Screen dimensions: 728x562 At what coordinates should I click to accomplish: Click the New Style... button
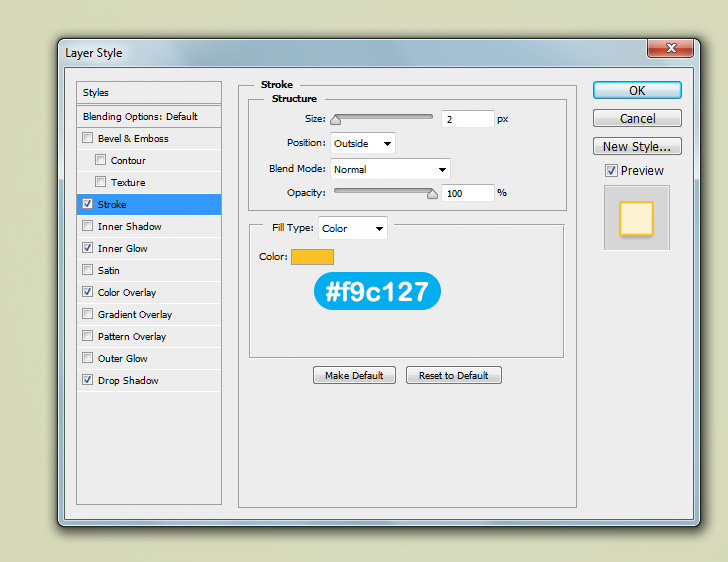637,146
